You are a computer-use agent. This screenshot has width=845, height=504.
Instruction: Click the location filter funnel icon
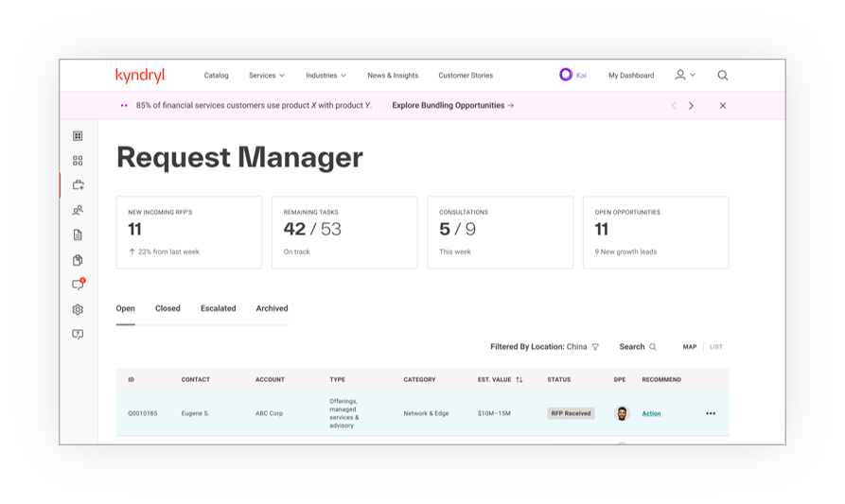595,347
